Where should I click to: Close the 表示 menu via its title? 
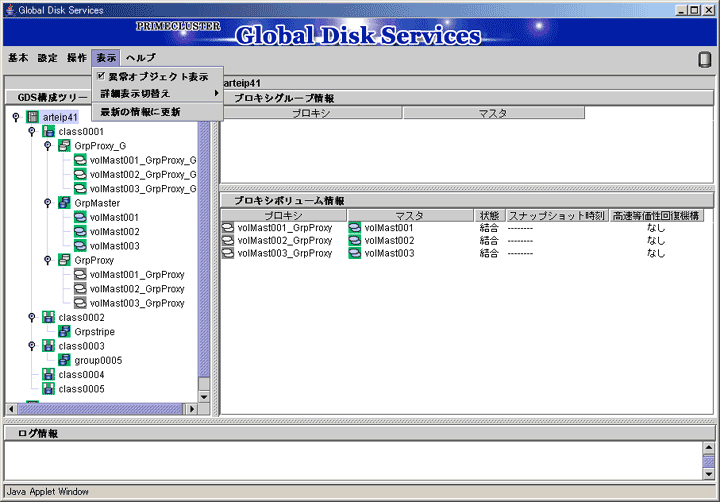[x=106, y=57]
